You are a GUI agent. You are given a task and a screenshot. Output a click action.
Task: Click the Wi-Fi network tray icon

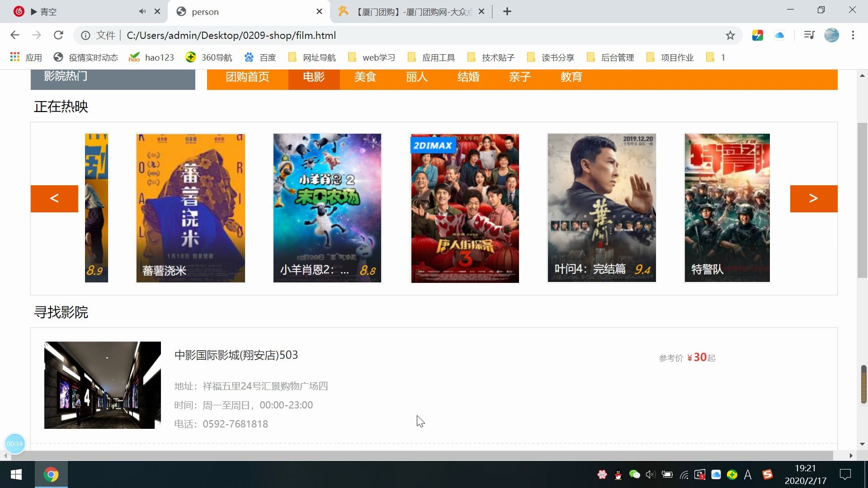(x=684, y=474)
